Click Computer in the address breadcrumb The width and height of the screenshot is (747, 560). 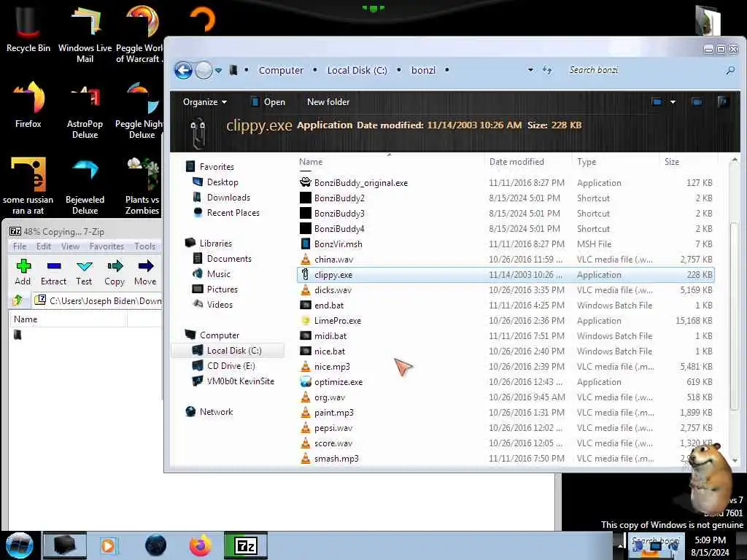(281, 71)
